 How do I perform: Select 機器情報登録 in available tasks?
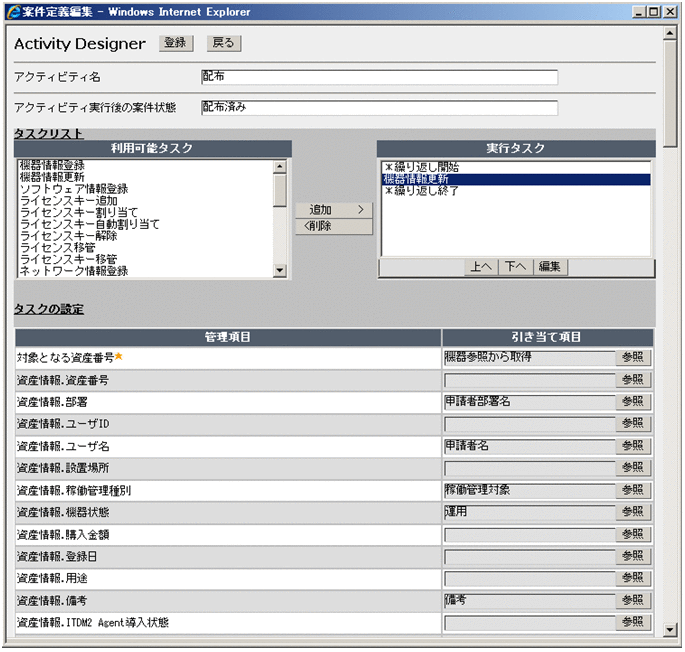tap(52, 165)
